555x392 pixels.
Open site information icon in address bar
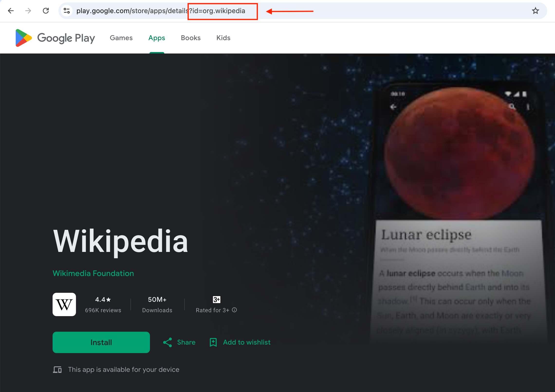(x=67, y=11)
